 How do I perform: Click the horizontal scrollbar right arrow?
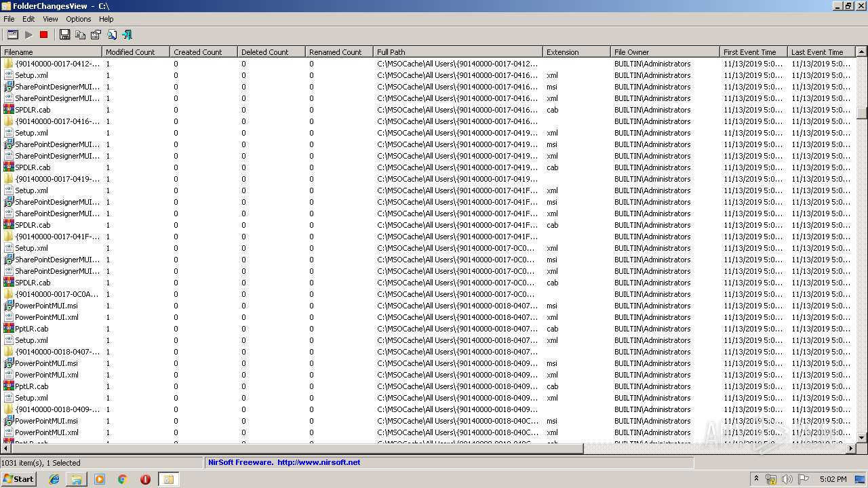[851, 449]
